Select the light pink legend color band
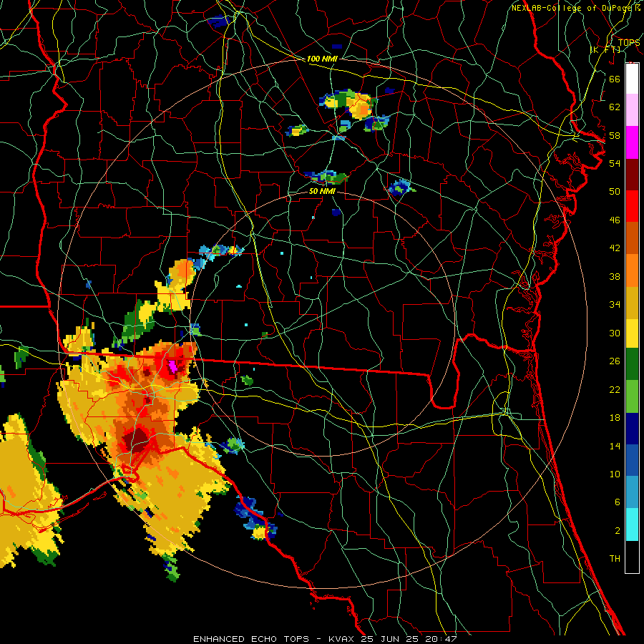This screenshot has height=644, width=644. (632, 109)
